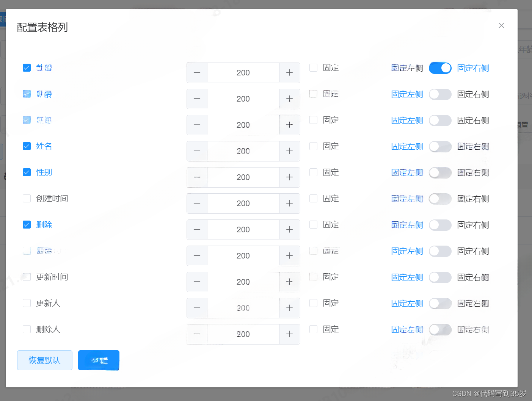
Task: Decrease width in the 删除人 row
Action: point(197,334)
